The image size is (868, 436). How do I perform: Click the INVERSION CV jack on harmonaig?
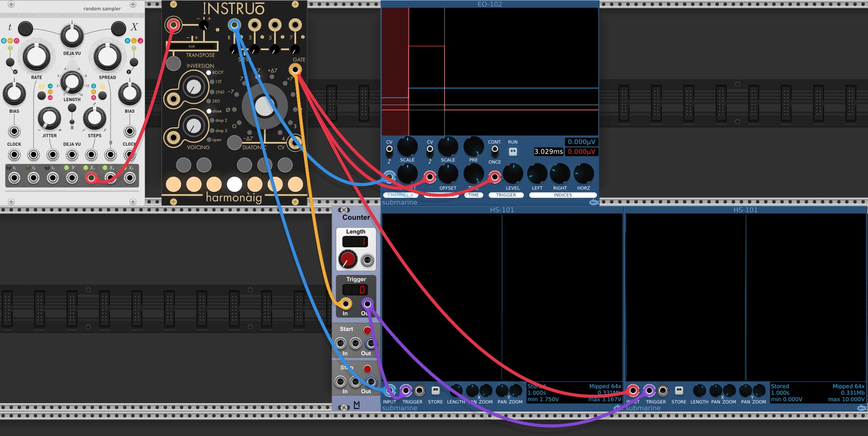click(173, 98)
